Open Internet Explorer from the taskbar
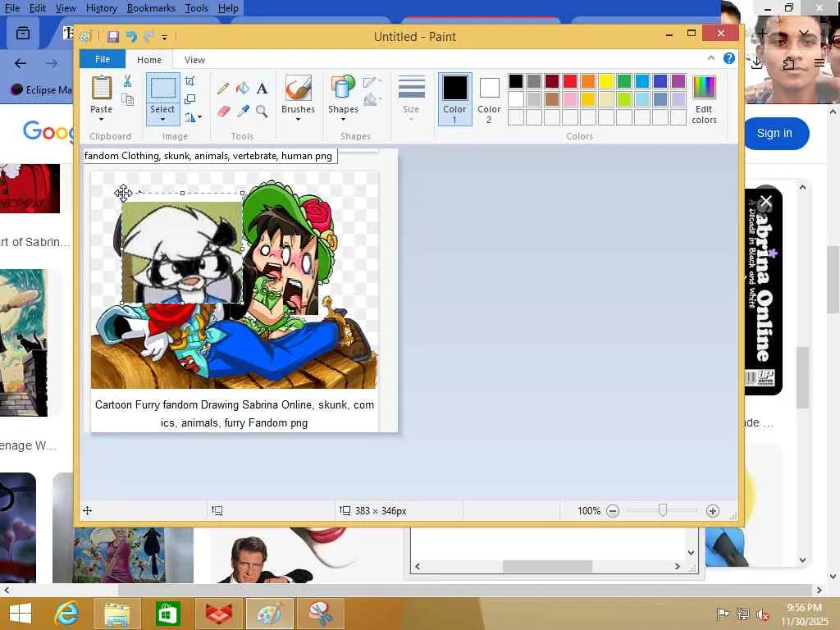The height and width of the screenshot is (630, 840). coord(67,614)
